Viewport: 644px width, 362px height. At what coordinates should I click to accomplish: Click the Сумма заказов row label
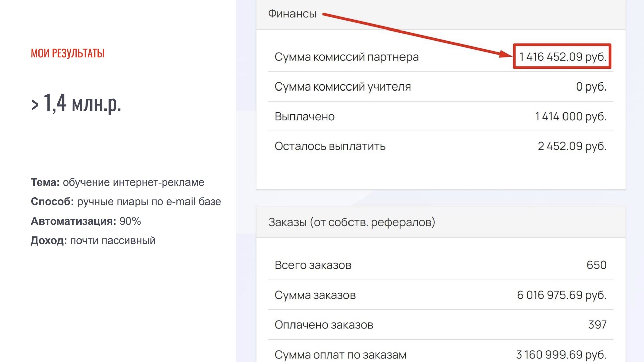pyautogui.click(x=315, y=295)
